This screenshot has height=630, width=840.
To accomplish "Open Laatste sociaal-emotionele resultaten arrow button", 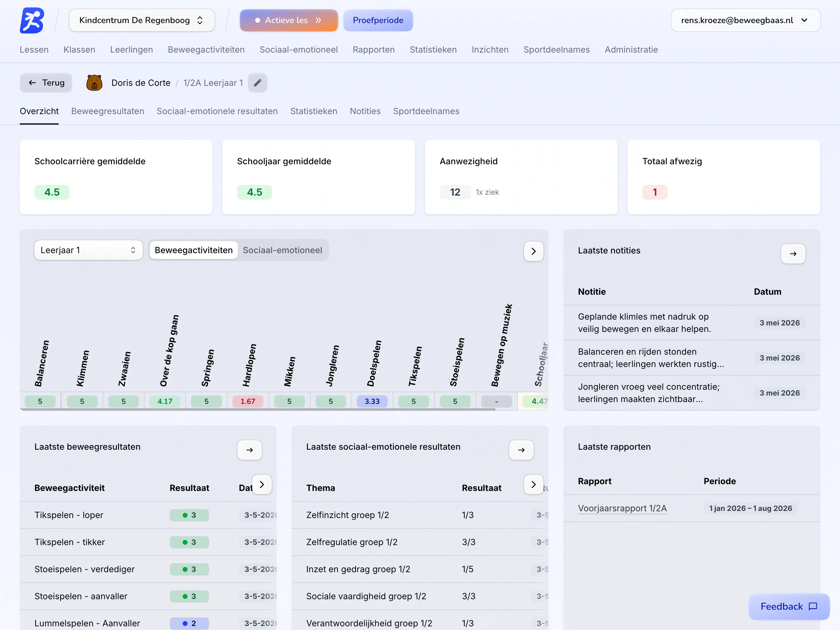I will coord(521,450).
